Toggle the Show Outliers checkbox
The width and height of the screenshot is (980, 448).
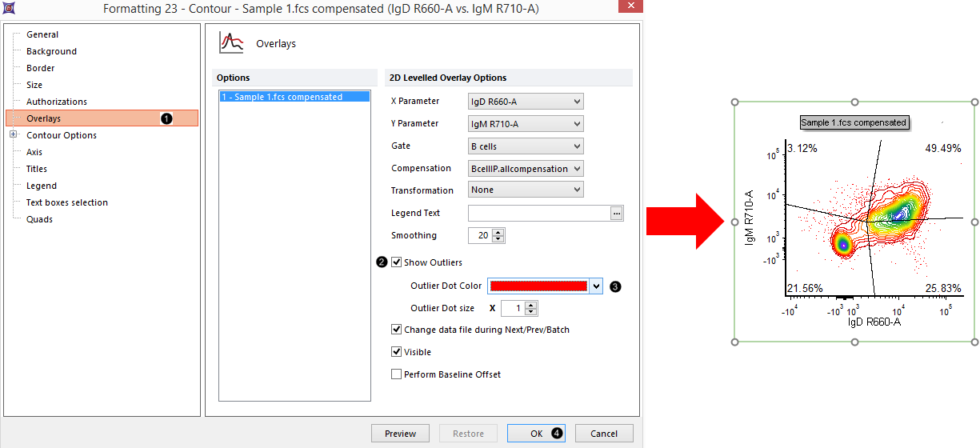[397, 262]
